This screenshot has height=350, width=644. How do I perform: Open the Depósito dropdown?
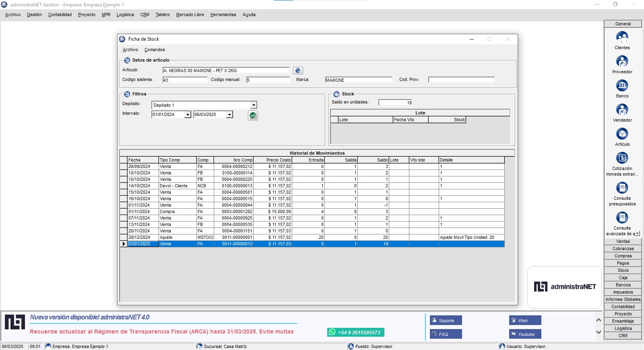pos(254,105)
